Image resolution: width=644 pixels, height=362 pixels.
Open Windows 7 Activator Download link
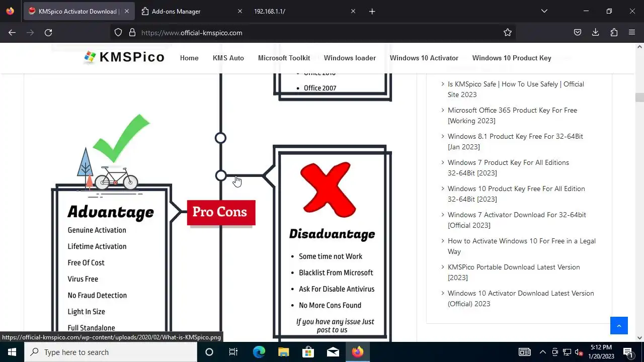[x=517, y=220]
